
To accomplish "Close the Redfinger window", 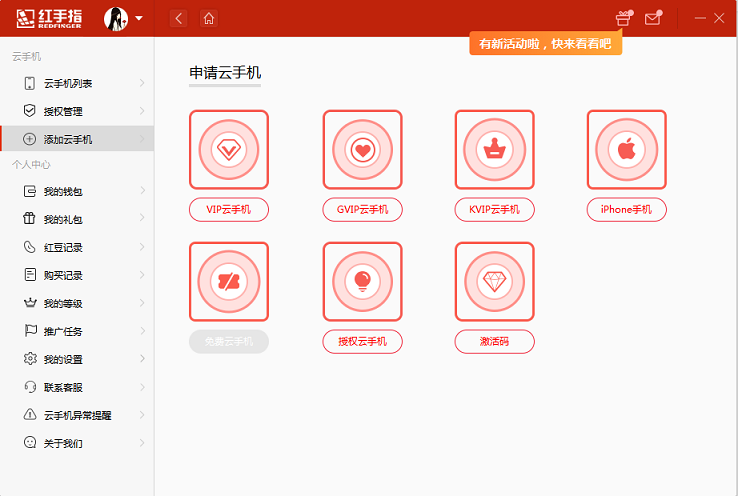I will pos(719,18).
